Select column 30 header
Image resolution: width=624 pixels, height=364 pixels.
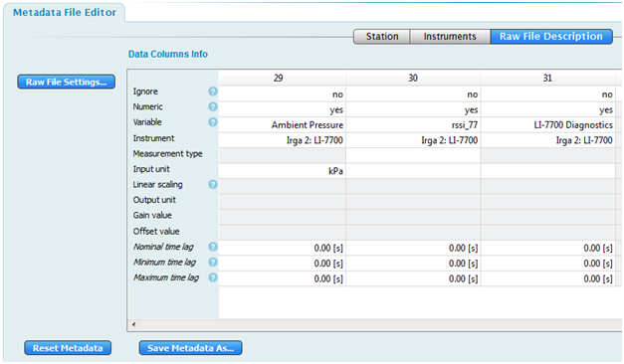413,78
